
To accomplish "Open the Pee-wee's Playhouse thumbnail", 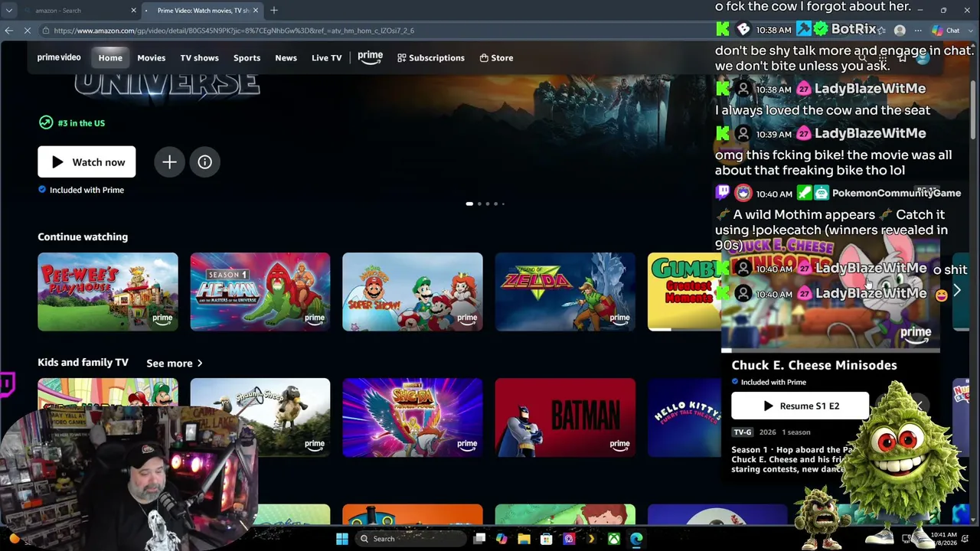I will coord(108,292).
